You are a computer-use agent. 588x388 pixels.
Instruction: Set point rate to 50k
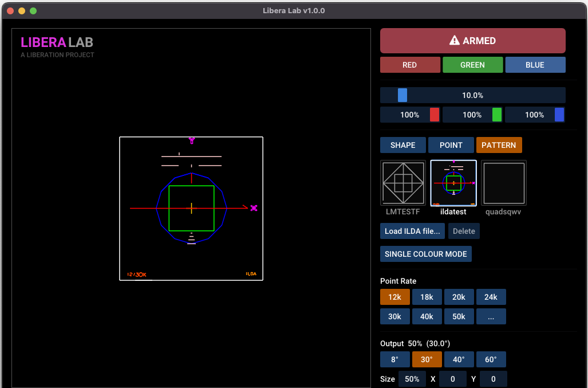pyautogui.click(x=459, y=317)
